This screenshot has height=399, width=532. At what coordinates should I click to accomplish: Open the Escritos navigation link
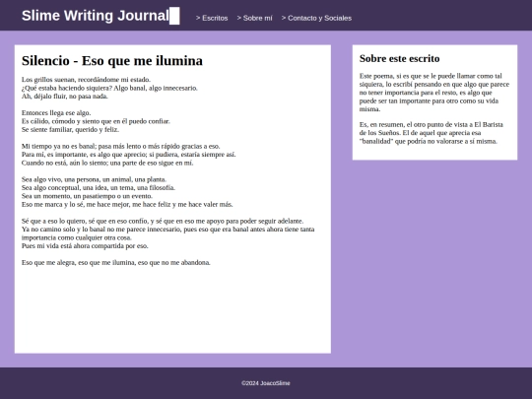tap(212, 18)
